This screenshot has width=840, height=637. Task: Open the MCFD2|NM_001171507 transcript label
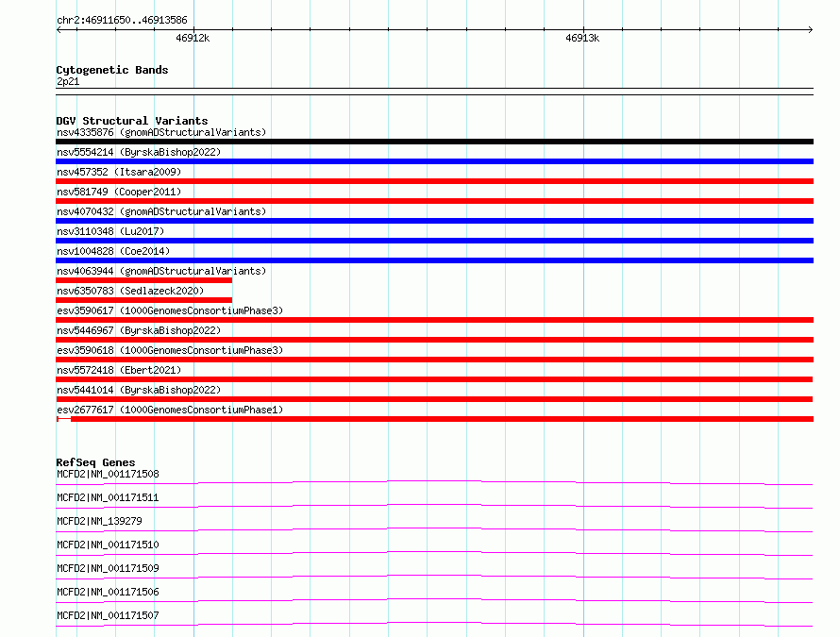pyautogui.click(x=108, y=615)
